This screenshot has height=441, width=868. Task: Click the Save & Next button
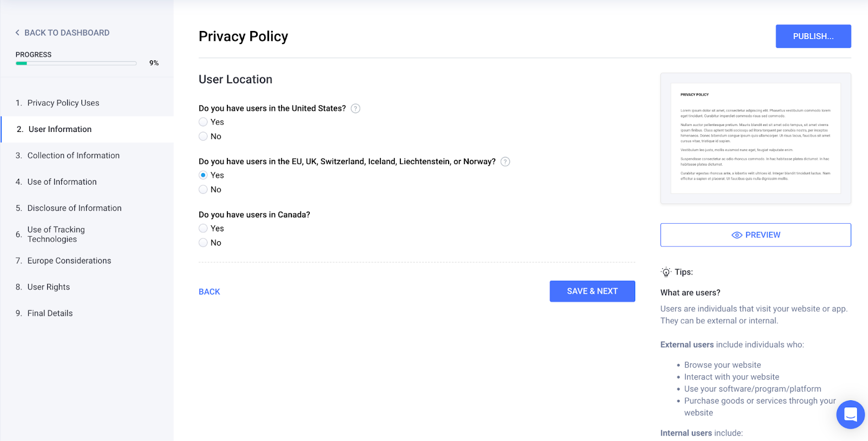tap(592, 292)
